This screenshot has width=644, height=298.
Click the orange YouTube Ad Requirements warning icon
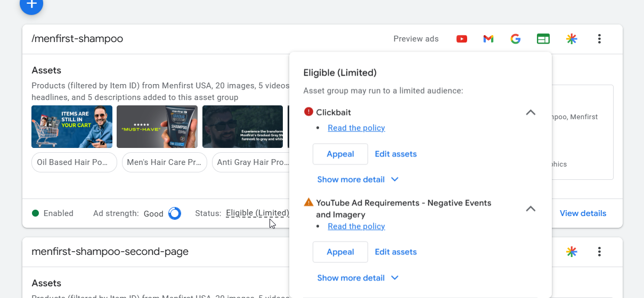coord(308,202)
